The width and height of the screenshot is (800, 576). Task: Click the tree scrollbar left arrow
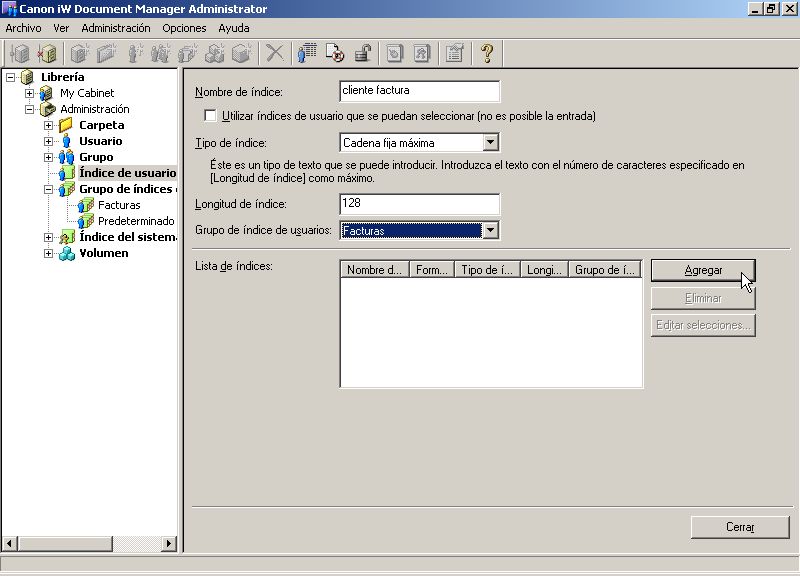coord(10,544)
